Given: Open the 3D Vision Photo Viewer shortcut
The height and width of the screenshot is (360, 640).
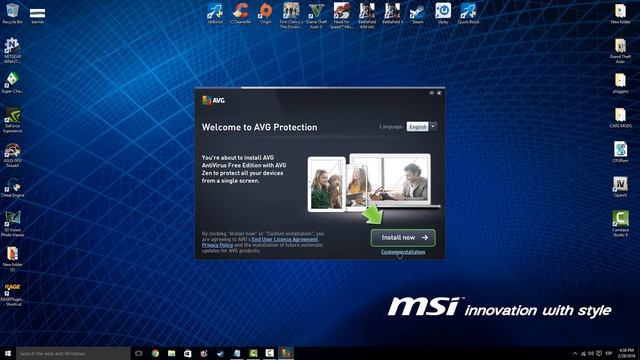Looking at the screenshot, I should point(12,224).
